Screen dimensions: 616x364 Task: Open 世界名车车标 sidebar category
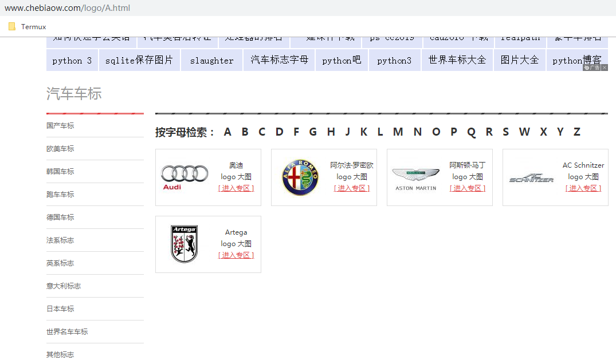pyautogui.click(x=67, y=331)
